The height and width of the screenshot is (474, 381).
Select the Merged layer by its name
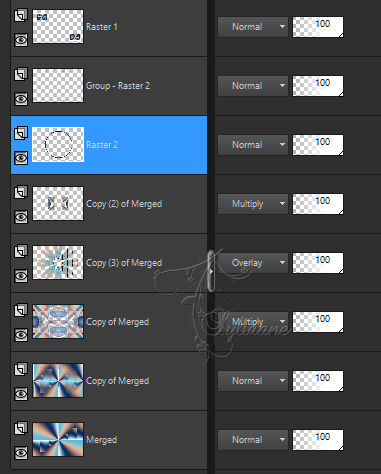pos(101,440)
